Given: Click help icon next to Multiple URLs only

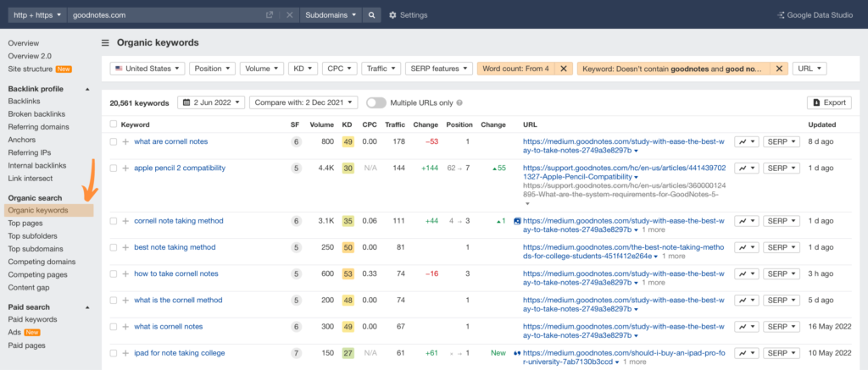Looking at the screenshot, I should [x=459, y=102].
